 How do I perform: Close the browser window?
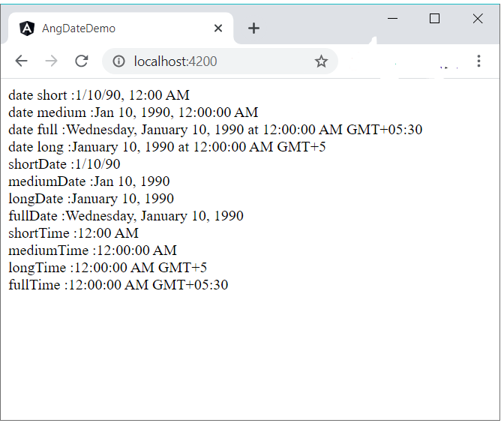click(478, 19)
